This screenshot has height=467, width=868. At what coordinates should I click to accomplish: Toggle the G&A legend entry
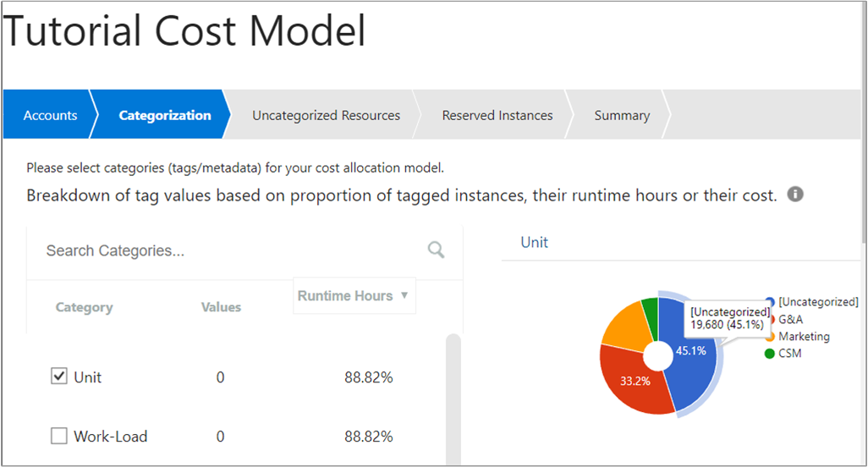coord(785,319)
